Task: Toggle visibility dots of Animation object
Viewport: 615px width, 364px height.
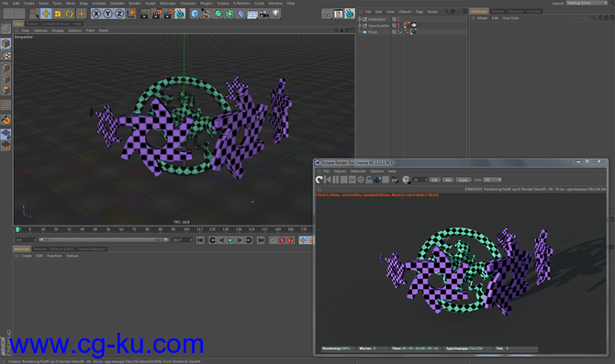Action: click(x=399, y=19)
